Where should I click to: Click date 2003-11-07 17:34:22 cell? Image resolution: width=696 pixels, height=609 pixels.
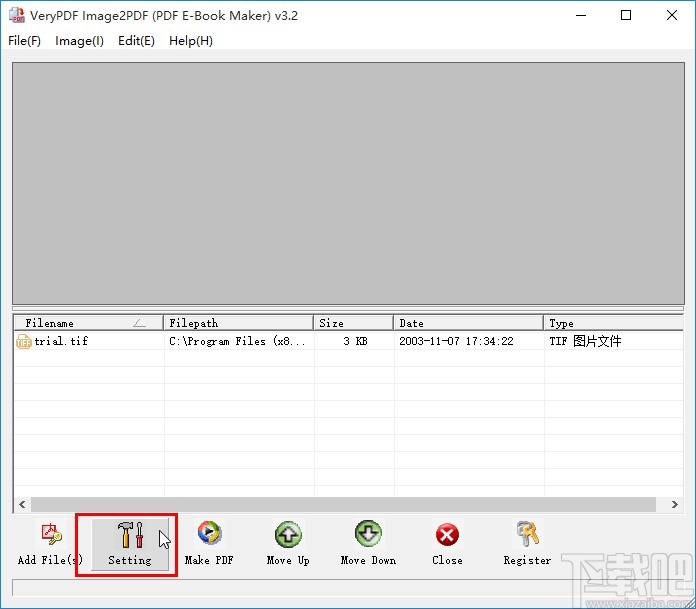[456, 341]
